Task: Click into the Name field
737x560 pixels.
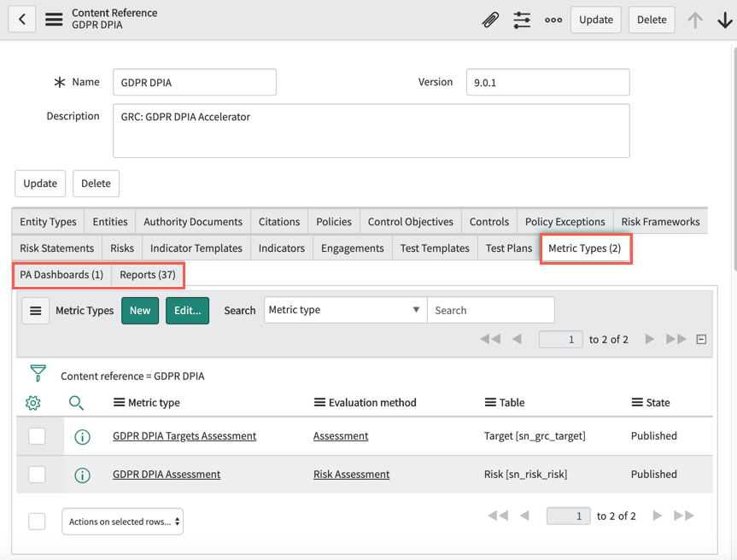Action: pyautogui.click(x=195, y=82)
